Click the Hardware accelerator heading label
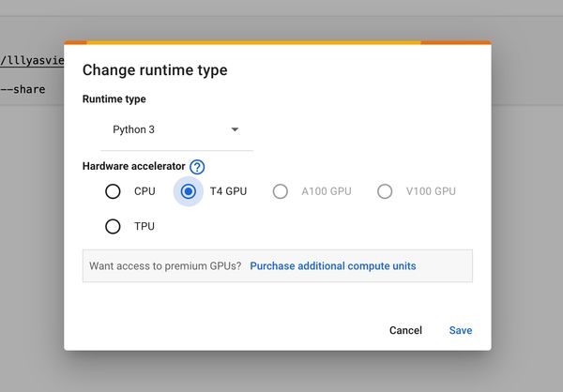Screen dimensions: 563x392 133,167
